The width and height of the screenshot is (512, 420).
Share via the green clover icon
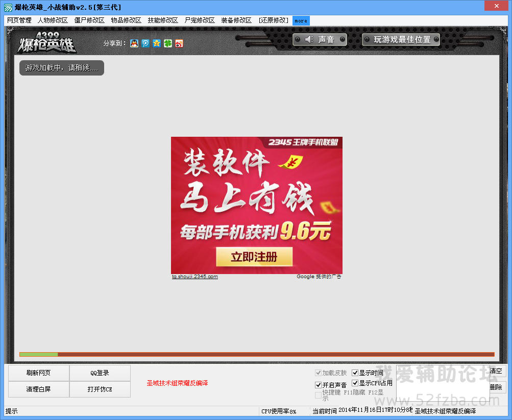pyautogui.click(x=168, y=43)
